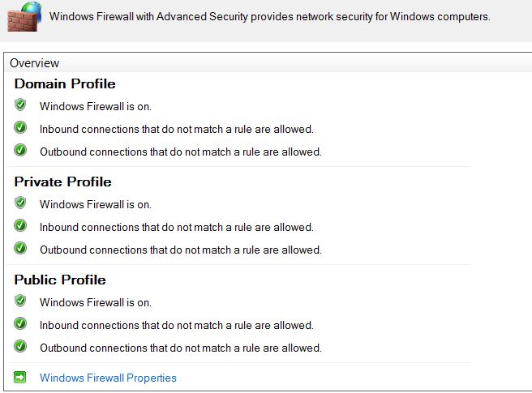Click Private Profile inbound connections status text
This screenshot has height=393, width=532.
coord(176,227)
